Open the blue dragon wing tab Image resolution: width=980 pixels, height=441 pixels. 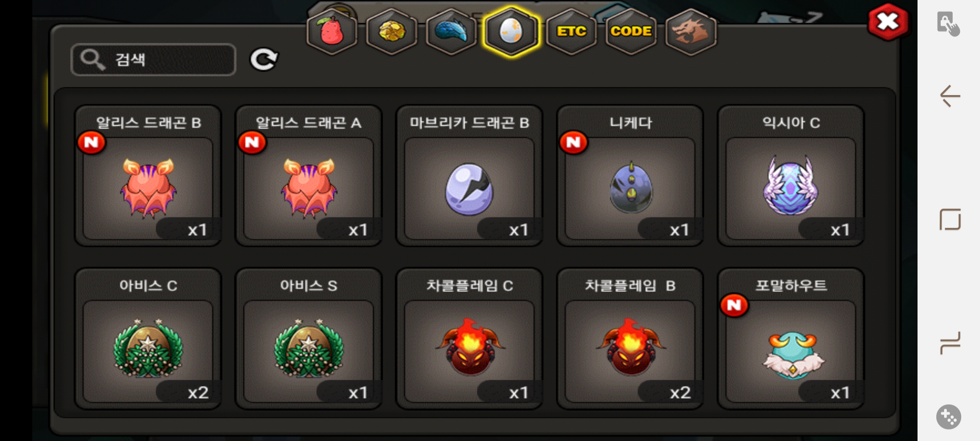(451, 31)
